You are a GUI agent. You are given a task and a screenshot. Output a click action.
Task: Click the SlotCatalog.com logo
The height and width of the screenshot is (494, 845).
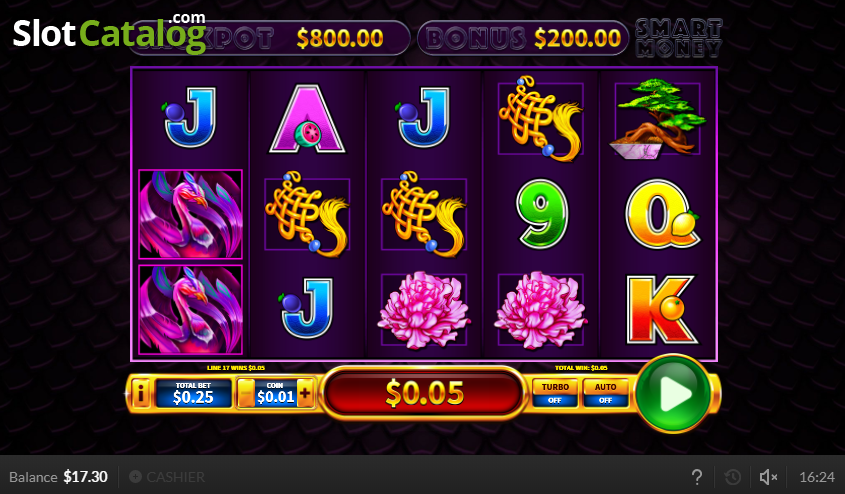109,33
